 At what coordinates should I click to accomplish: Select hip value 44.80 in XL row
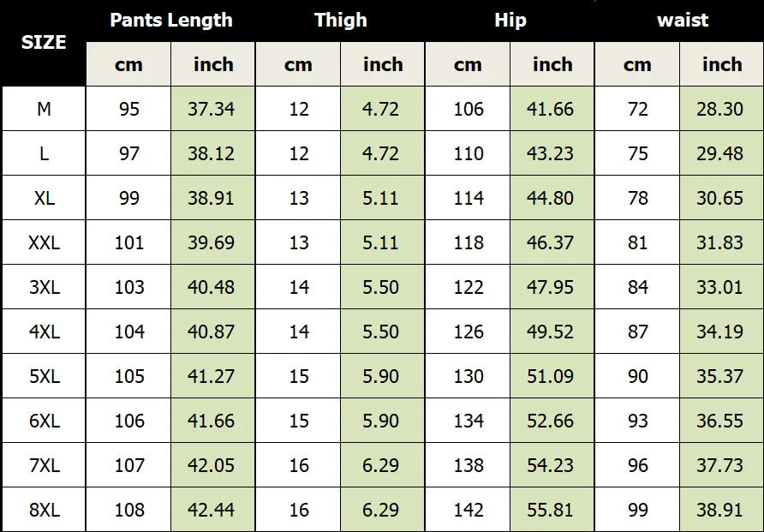(x=551, y=198)
